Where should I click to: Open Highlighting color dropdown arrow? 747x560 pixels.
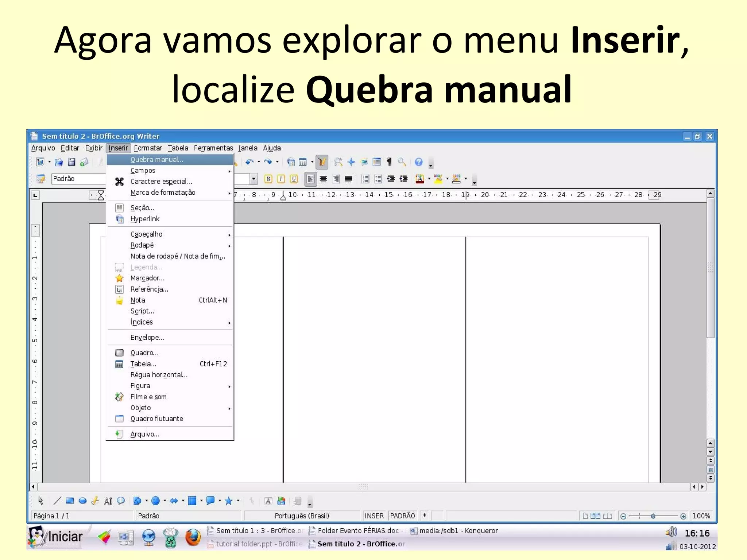point(447,179)
